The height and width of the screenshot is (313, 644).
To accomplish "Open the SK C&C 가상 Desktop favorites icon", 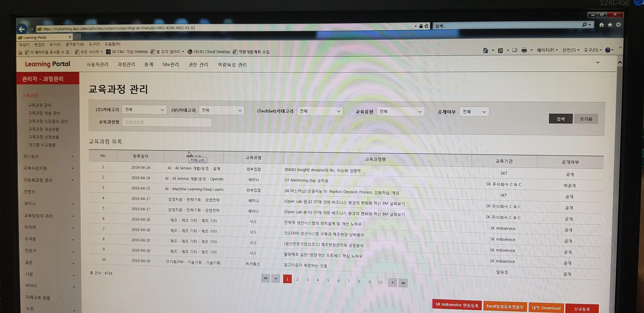I will [128, 51].
